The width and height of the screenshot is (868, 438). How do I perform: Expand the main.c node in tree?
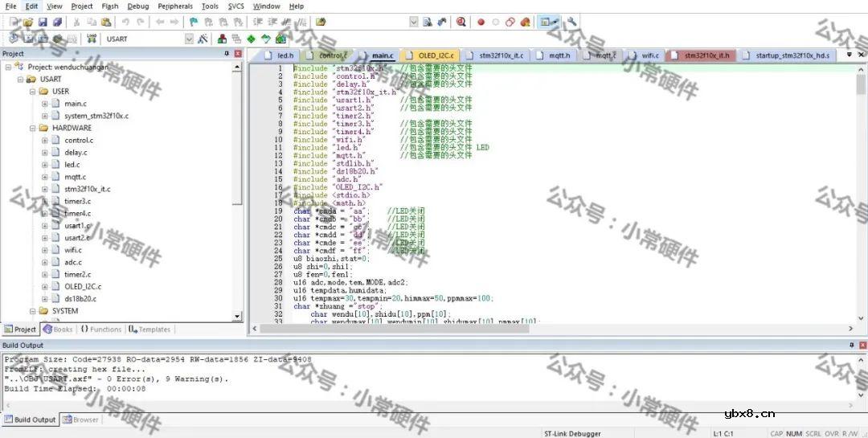coord(45,104)
